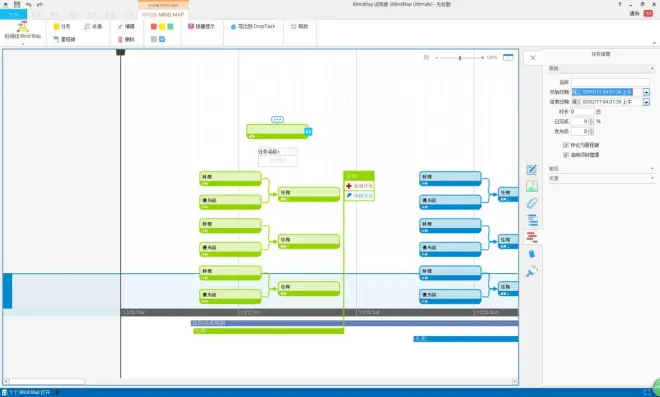Click the ribbon tab right of File
Screen dimensions: 660x397
(37, 14)
